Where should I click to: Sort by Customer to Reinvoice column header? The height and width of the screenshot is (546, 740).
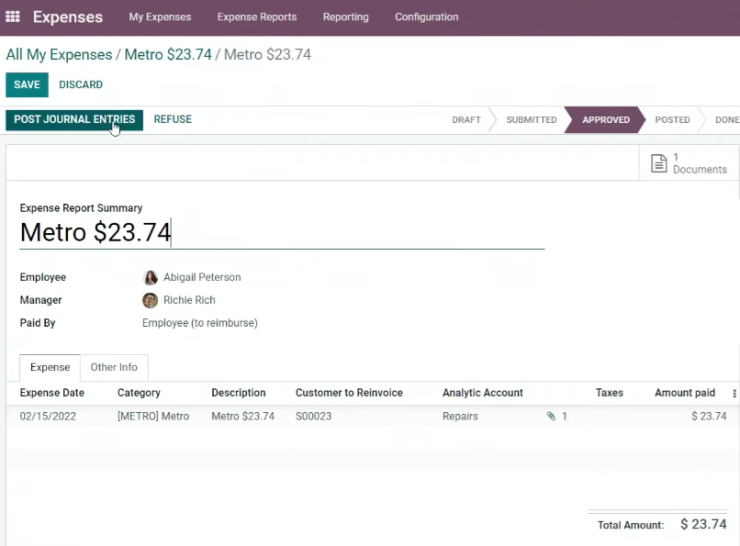tap(349, 393)
